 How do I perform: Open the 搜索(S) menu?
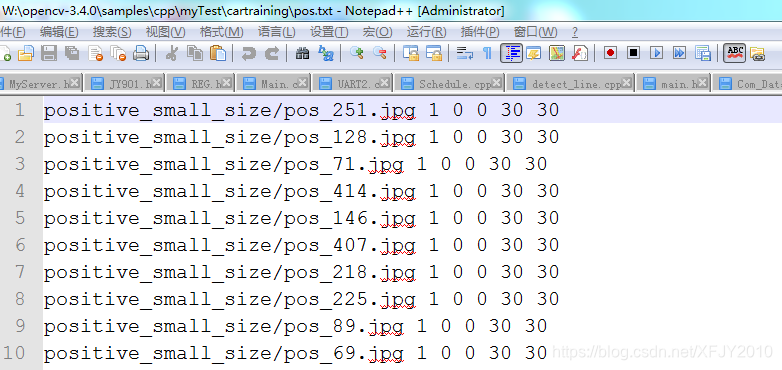tap(112, 32)
